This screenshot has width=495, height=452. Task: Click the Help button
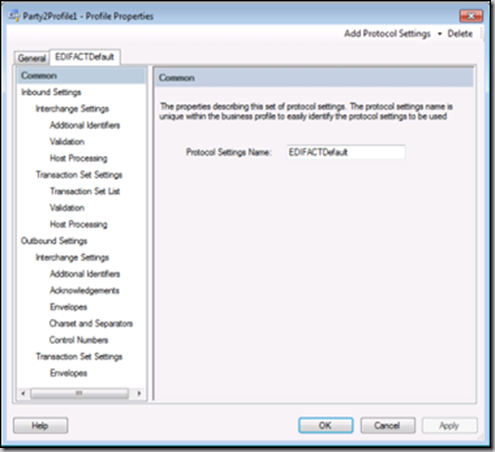(40, 426)
